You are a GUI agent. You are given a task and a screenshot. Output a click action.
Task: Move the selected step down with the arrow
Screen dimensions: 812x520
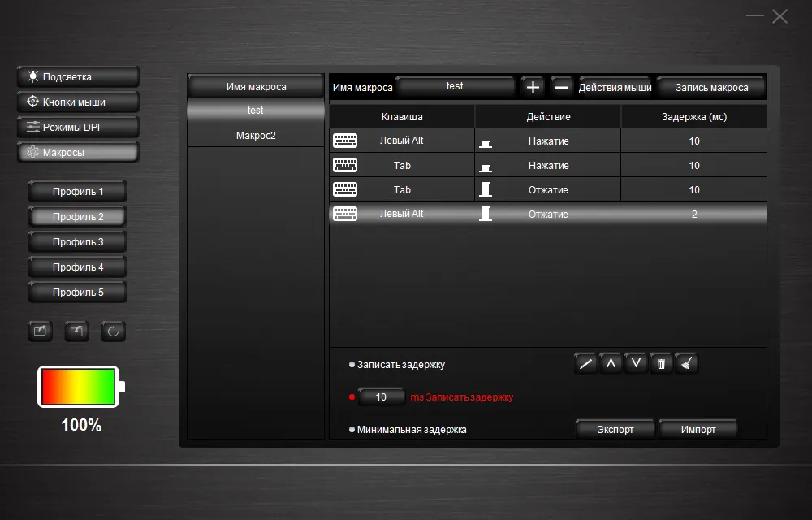(636, 364)
